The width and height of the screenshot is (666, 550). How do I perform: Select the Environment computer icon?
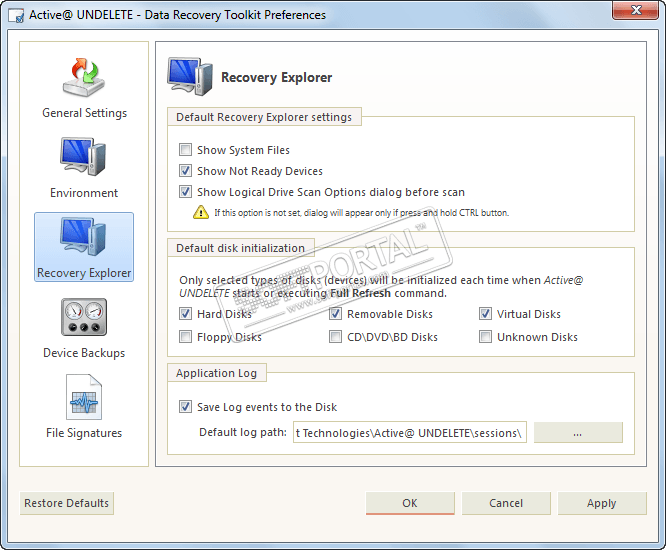tap(84, 157)
